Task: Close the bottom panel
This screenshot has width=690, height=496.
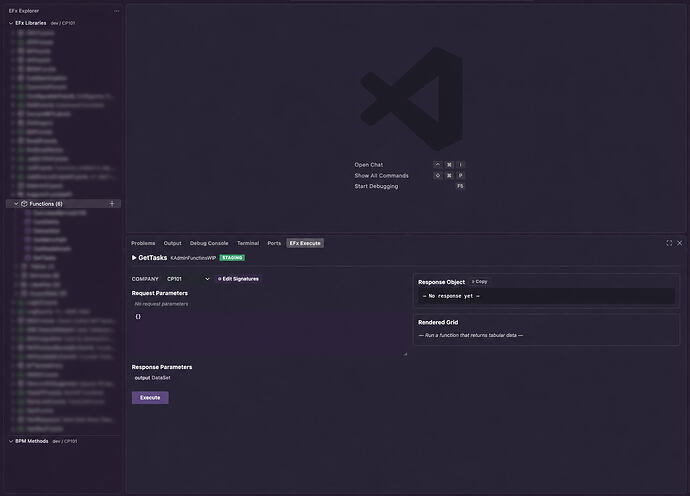Action: (x=679, y=243)
